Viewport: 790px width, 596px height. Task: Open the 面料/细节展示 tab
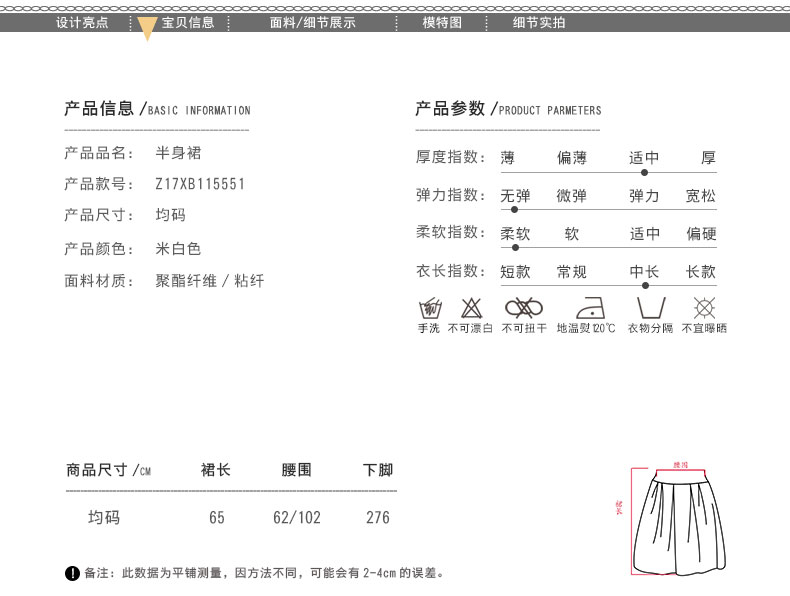coord(312,23)
